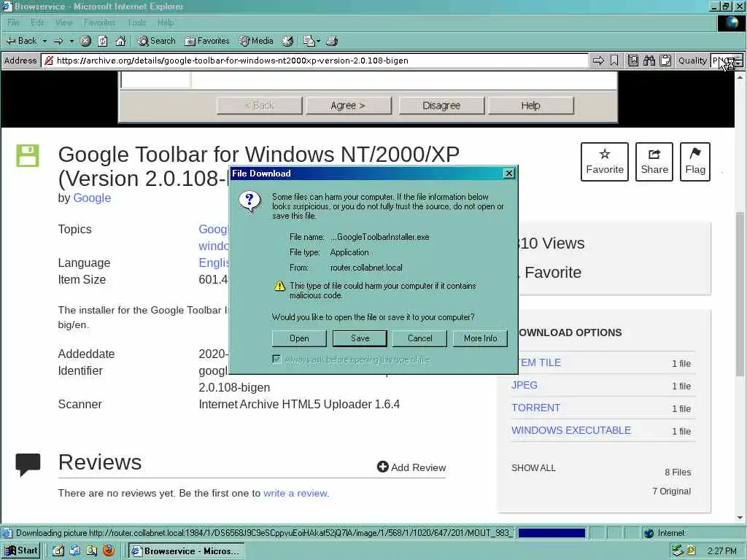This screenshot has width=747, height=560.
Task: Close the File Download dialog with X
Action: tap(508, 174)
